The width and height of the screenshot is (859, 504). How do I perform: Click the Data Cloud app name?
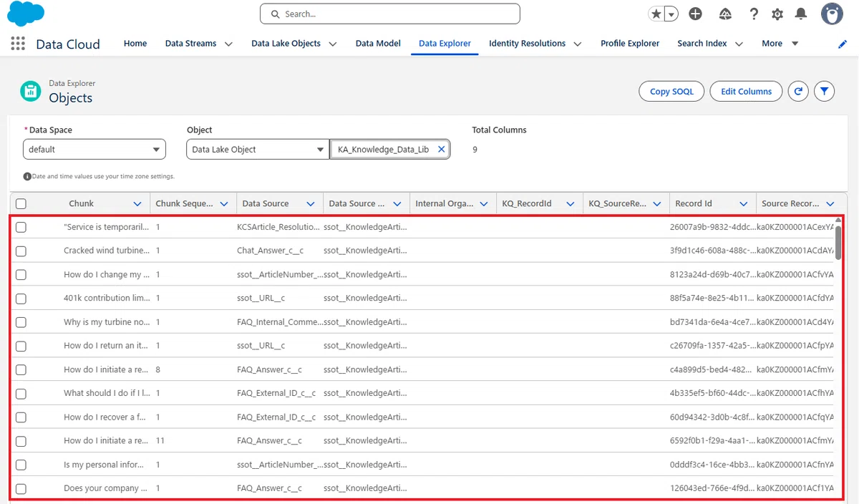click(68, 44)
